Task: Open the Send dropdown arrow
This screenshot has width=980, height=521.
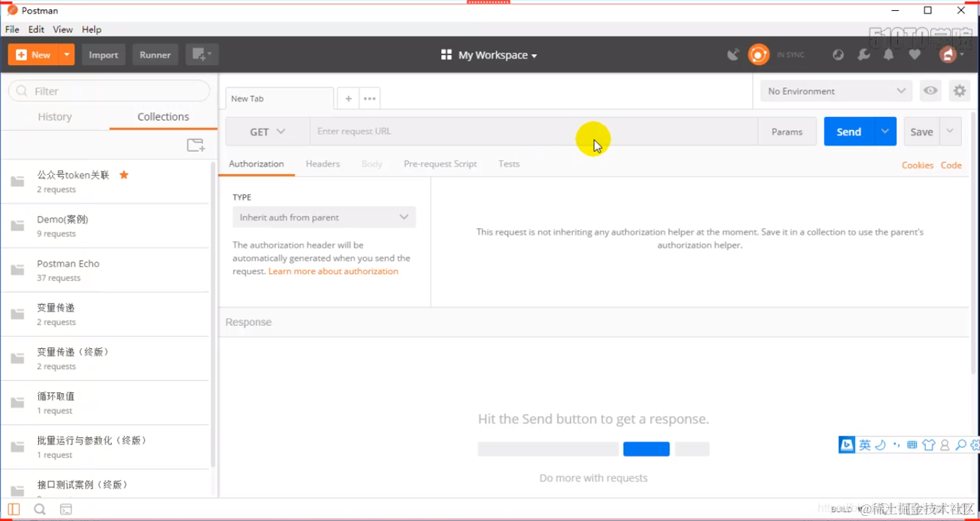Action: (885, 132)
